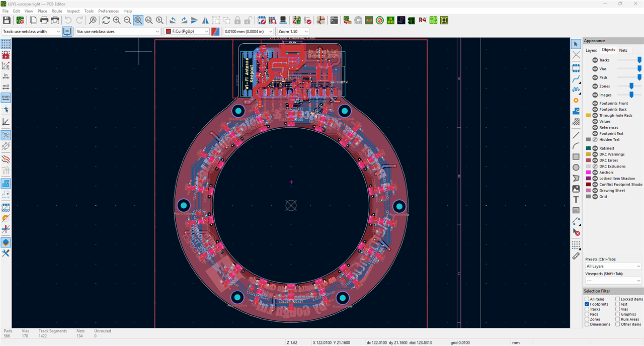This screenshot has width=644, height=346.
Task: Click the DRC Errors color swatch
Action: click(588, 160)
